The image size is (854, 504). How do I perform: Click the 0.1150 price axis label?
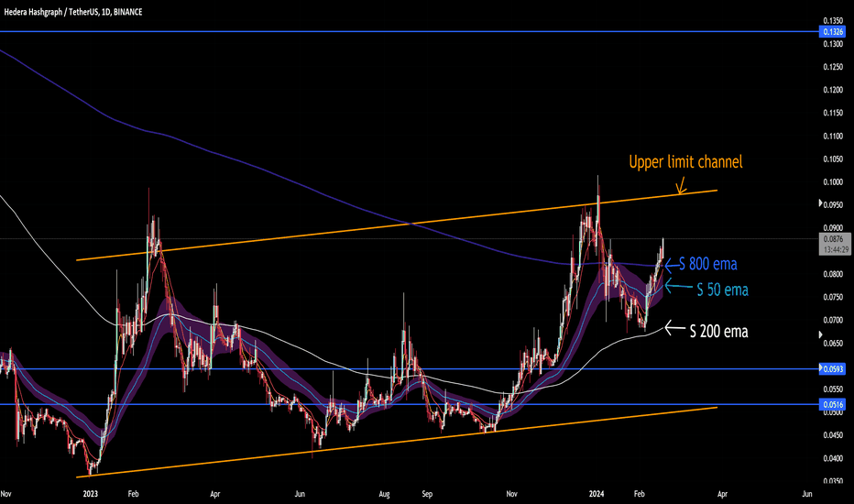[833, 113]
